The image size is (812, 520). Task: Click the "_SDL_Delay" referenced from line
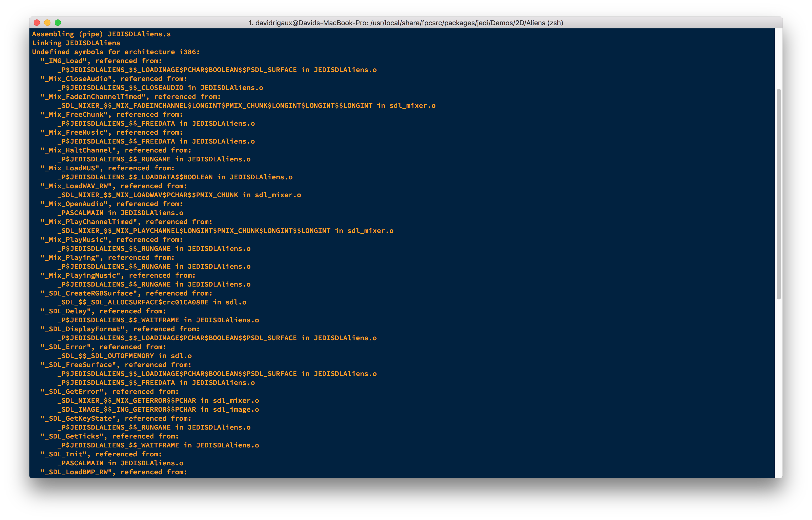pyautogui.click(x=103, y=311)
